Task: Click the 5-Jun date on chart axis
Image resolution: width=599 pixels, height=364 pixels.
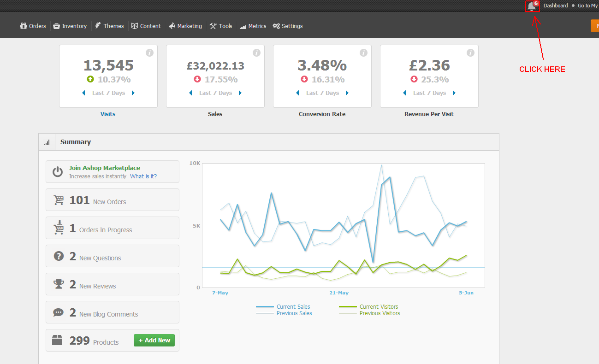Action: click(466, 293)
